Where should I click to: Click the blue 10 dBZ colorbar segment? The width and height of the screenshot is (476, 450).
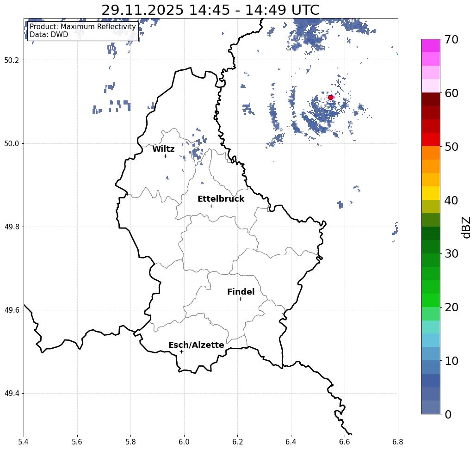pos(431,367)
